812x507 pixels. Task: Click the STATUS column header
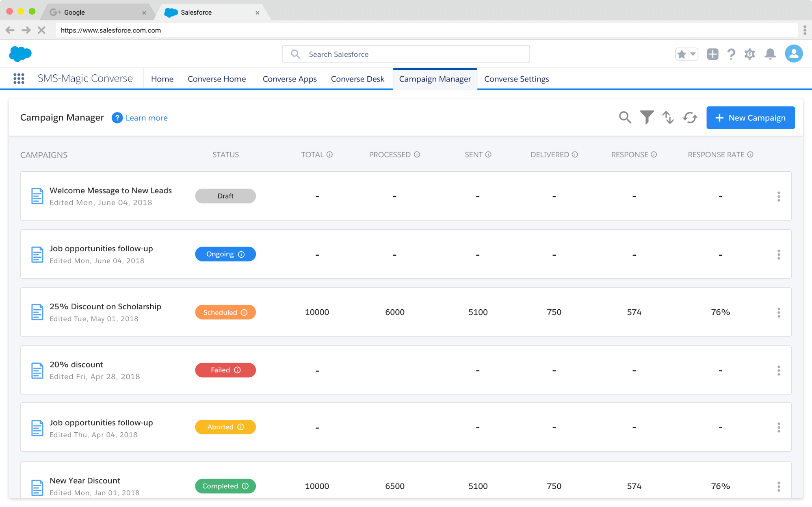[225, 155]
